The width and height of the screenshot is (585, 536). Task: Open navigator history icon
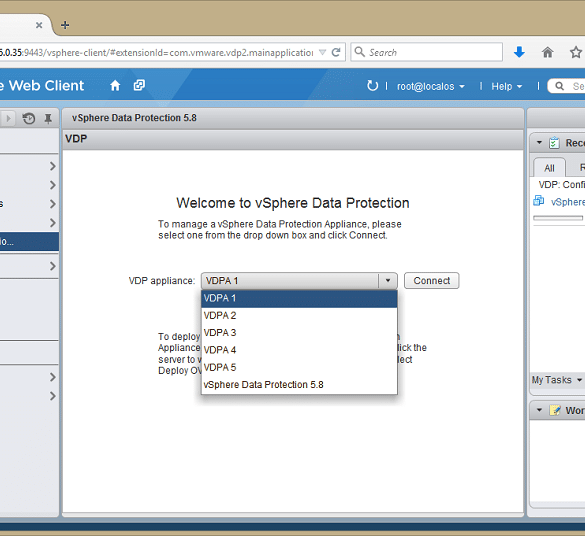click(29, 119)
